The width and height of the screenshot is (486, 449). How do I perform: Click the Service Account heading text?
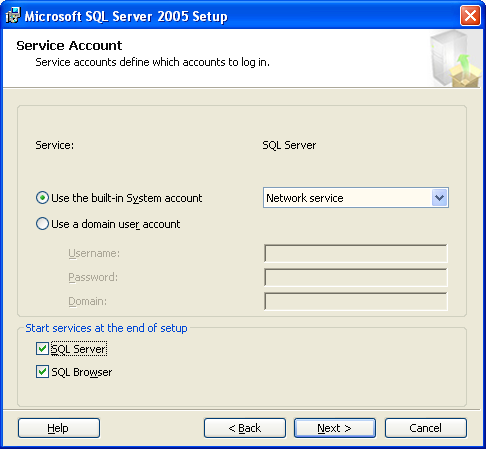click(69, 45)
